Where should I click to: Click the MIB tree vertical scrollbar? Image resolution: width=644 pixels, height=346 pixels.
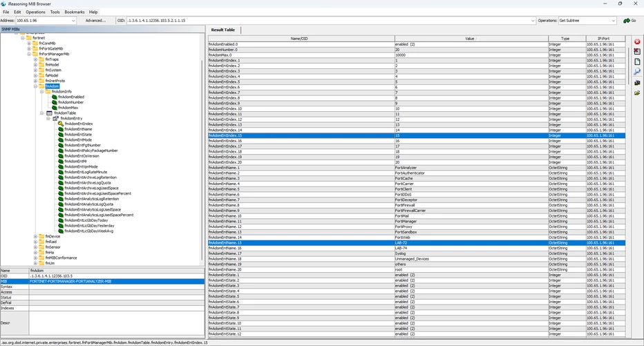tap(202, 160)
